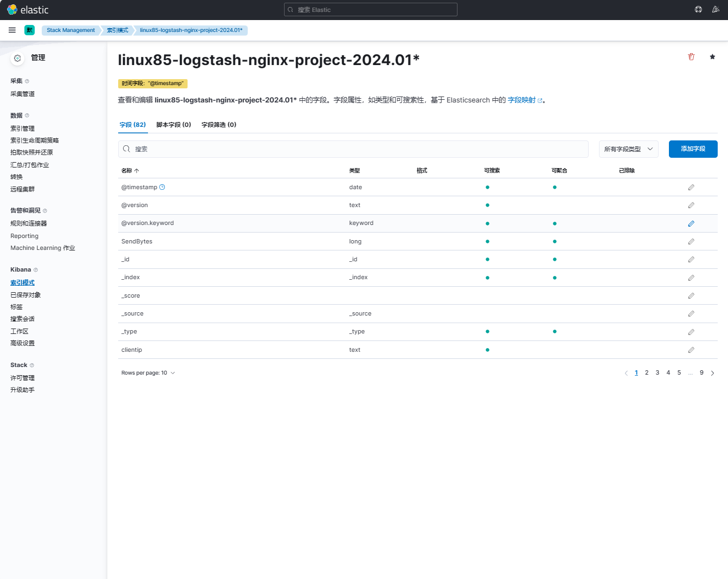
Task: Open the hamburger navigation menu
Action: pos(12,30)
